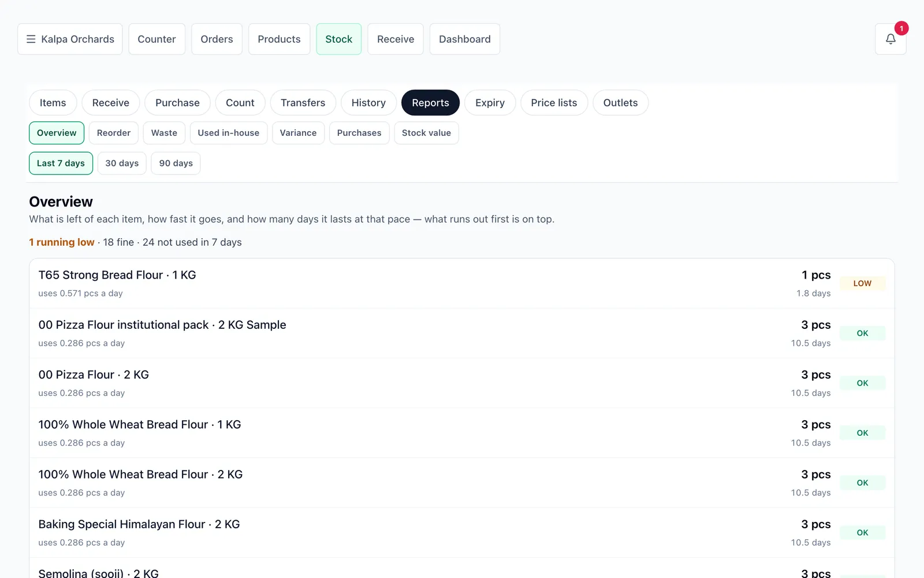Screen dimensions: 924x578
Task: Select Baking Special Himalayan Flour row
Action: tap(461, 533)
